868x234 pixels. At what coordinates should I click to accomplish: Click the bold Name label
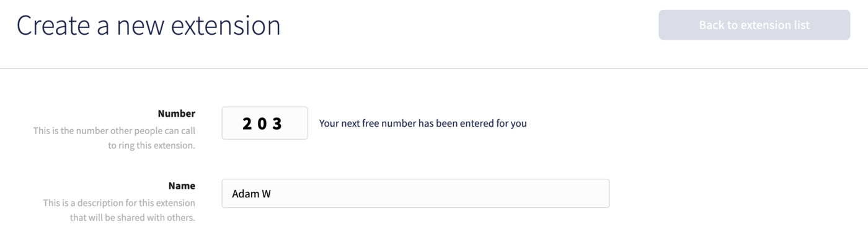[x=182, y=186]
